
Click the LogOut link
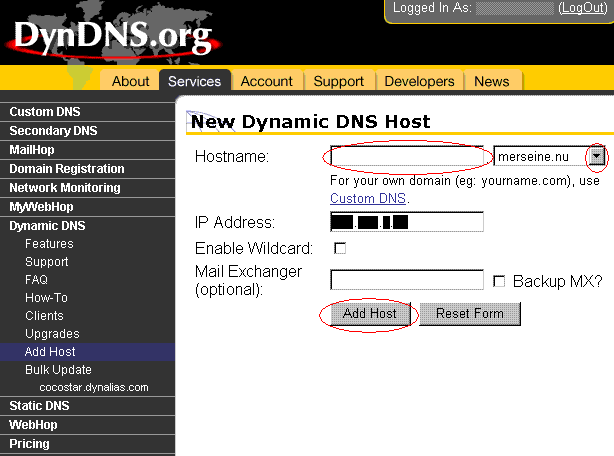point(582,8)
